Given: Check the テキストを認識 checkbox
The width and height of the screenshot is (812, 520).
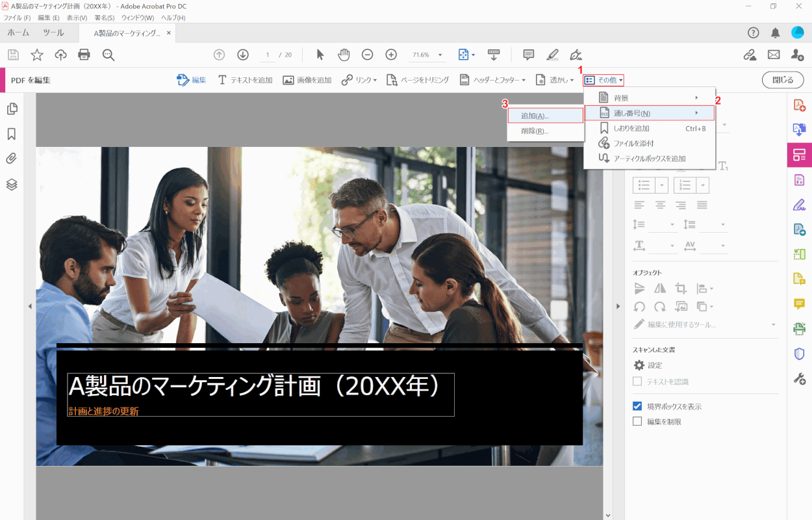Looking at the screenshot, I should point(637,382).
